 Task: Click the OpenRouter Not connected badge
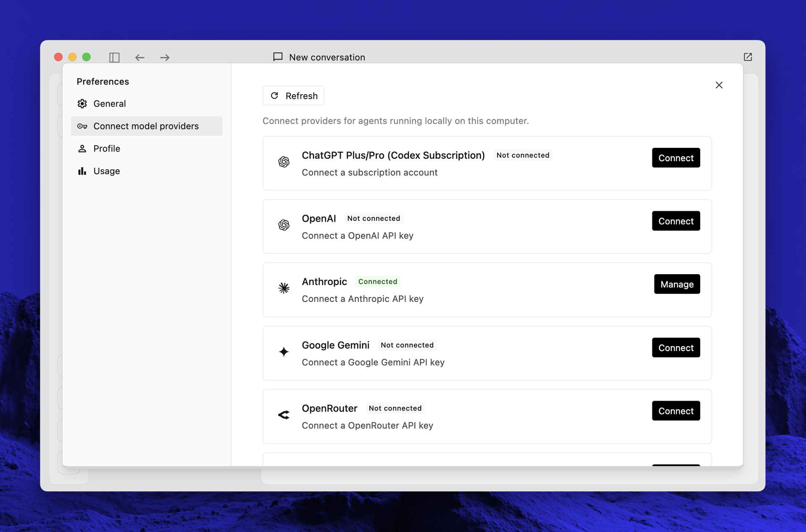pos(395,409)
